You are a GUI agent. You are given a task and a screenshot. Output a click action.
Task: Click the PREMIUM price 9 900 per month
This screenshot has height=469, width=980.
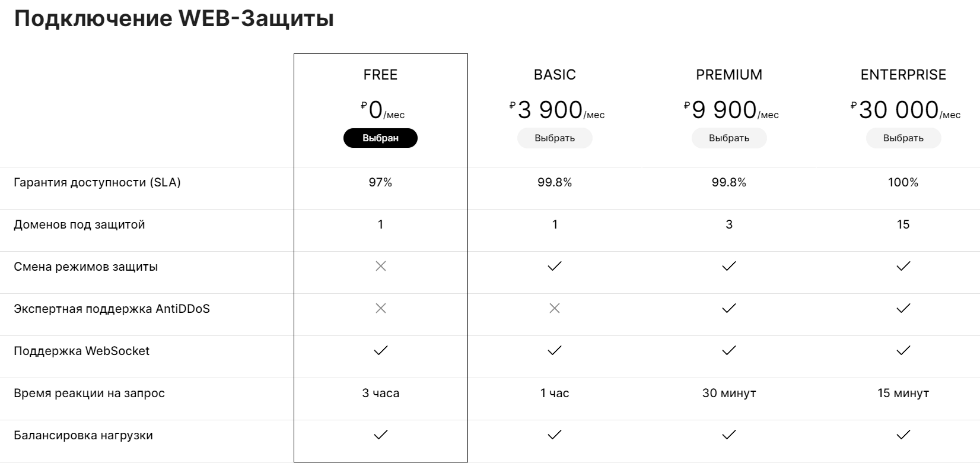point(730,110)
